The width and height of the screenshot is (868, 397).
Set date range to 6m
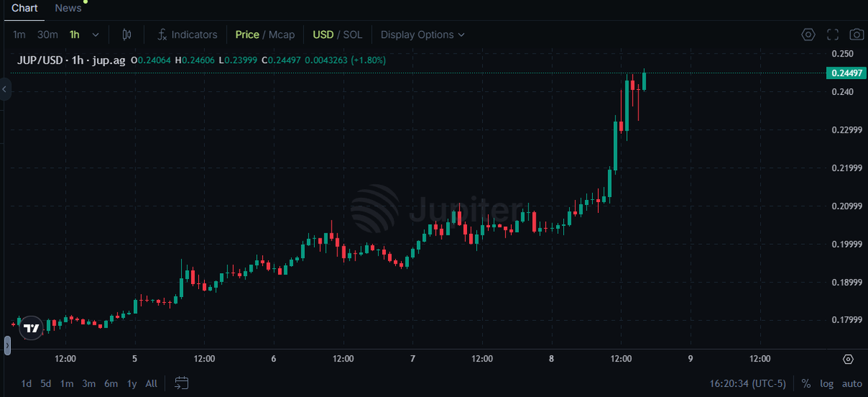(111, 384)
